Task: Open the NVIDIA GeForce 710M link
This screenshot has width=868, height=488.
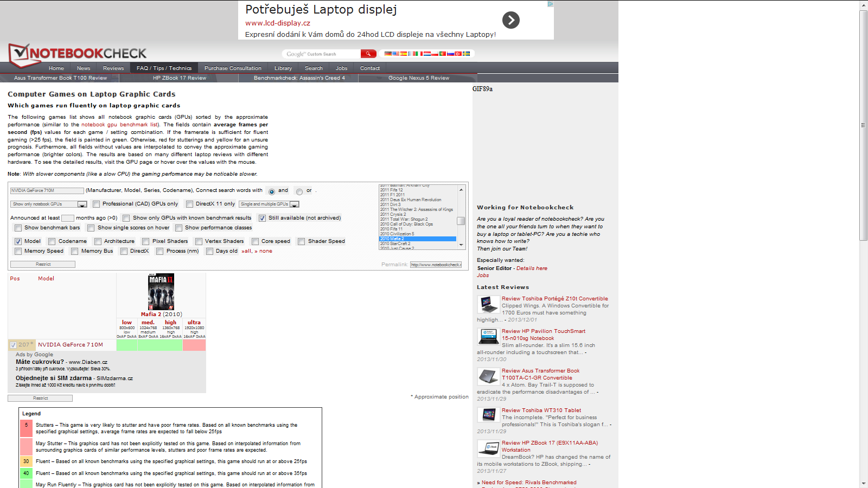Action: (x=71, y=345)
